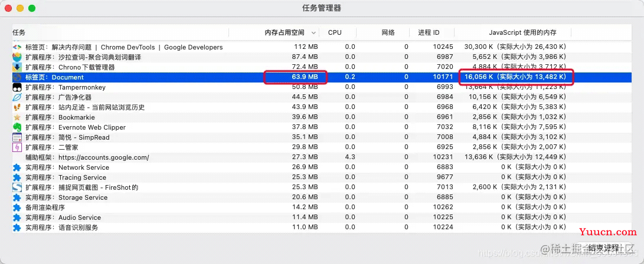Screen dimensions: 644x264
Task: Click the 站内足迹 extension icon
Action: pyautogui.click(x=17, y=107)
